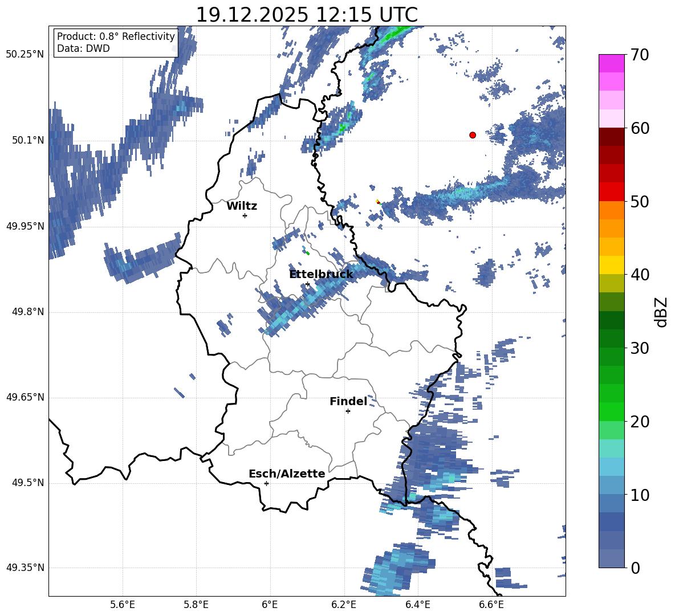
Task: Click the 49.95°N latitude label
Action: click(x=25, y=226)
